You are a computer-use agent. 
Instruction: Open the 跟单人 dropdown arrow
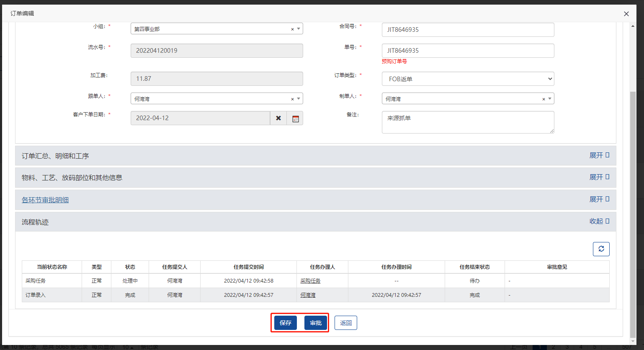[299, 99]
